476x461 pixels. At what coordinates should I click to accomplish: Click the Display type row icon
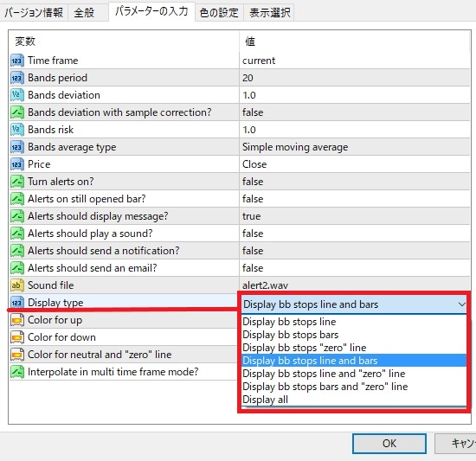tap(17, 303)
